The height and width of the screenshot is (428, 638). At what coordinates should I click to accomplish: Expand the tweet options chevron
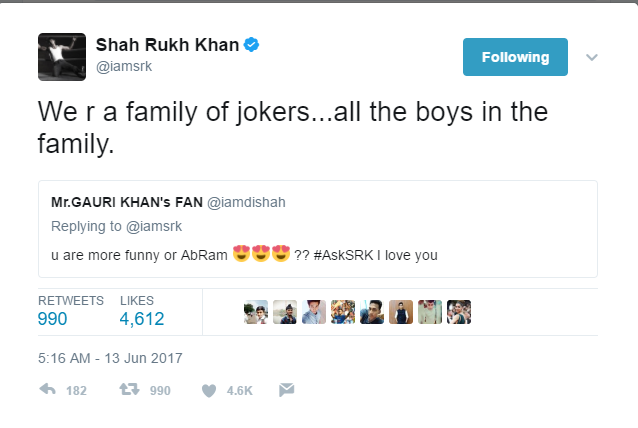pyautogui.click(x=591, y=57)
